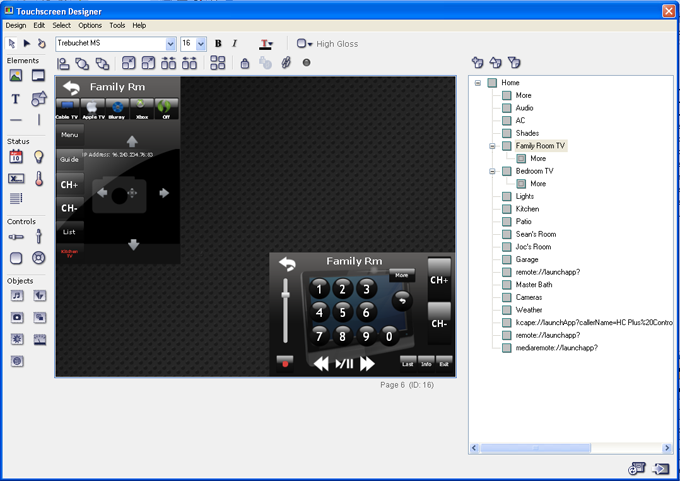Screen dimensions: 680x481
Task: Select Weather page in the tree
Action: point(529,310)
